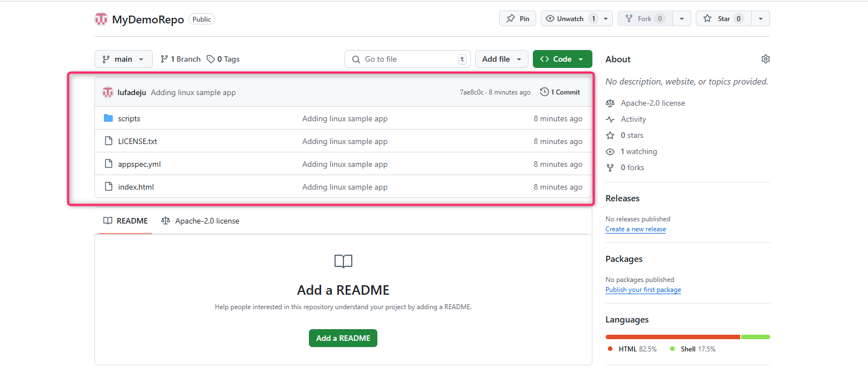The image size is (868, 367).
Task: Open the Activity link in About
Action: (x=633, y=119)
